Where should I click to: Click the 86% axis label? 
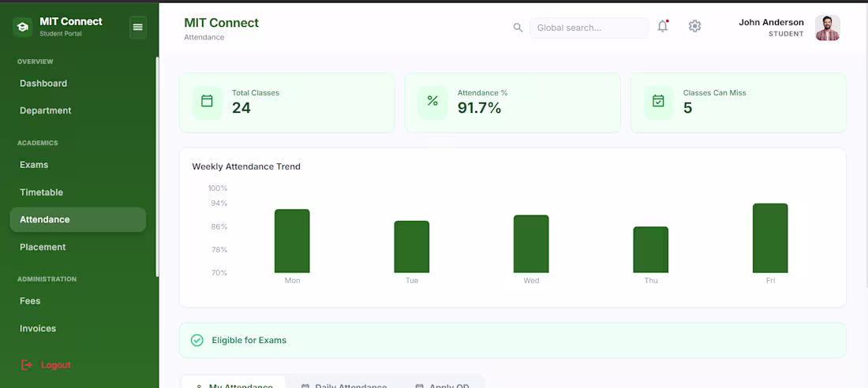tap(219, 227)
